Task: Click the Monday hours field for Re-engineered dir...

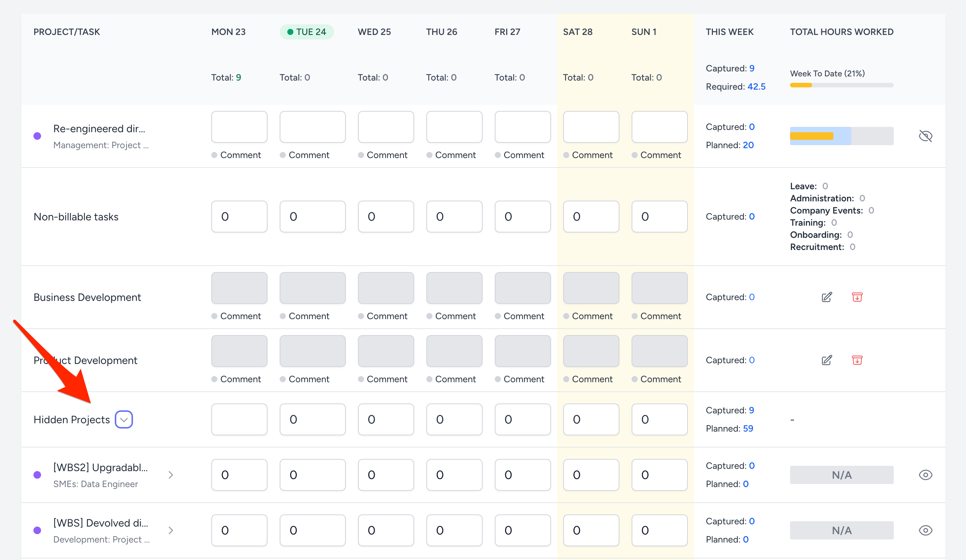Action: (239, 127)
